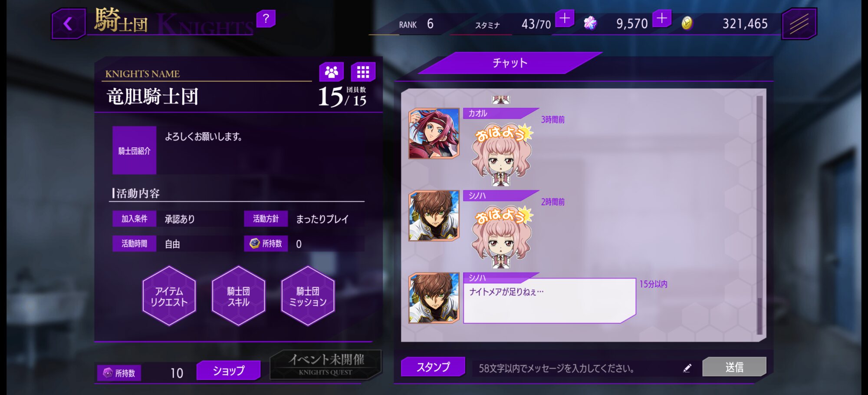This screenshot has width=868, height=395.
Task: Tap the pencil edit icon
Action: 687,368
